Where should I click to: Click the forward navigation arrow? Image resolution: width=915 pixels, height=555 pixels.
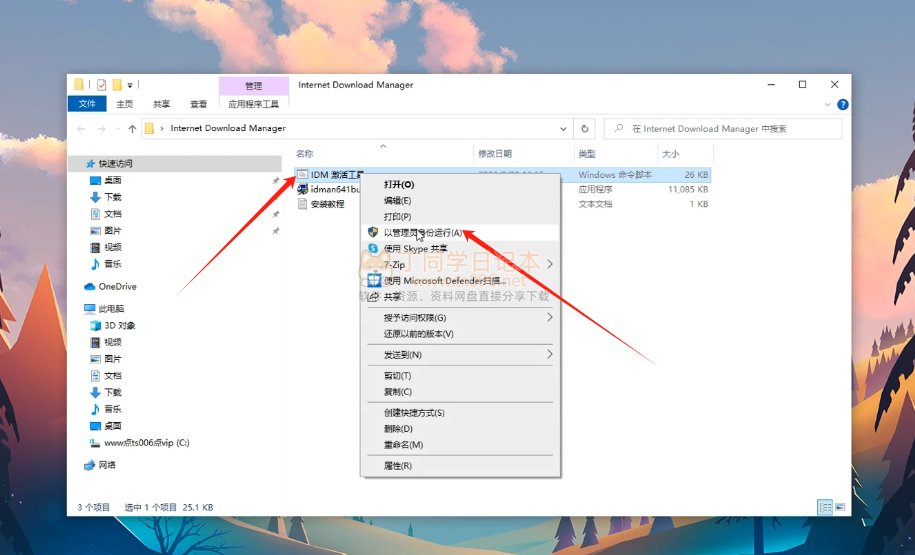coord(102,129)
